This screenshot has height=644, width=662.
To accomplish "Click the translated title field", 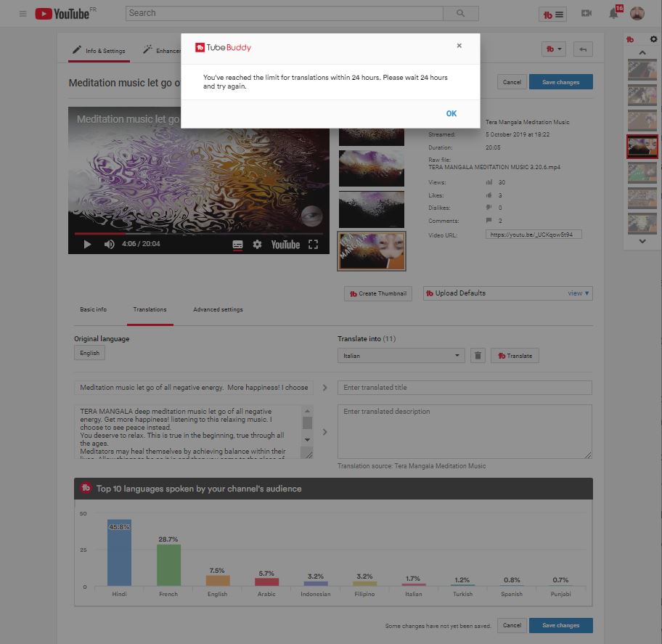I will coord(465,388).
